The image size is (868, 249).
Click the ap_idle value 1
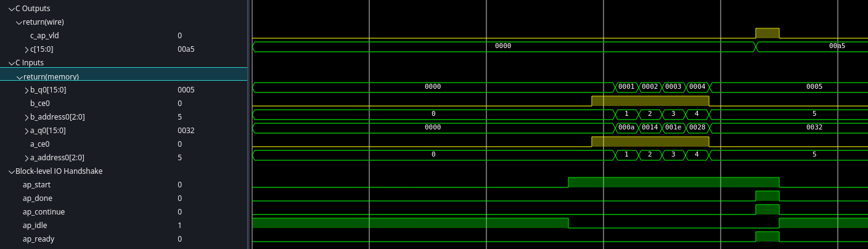179,226
